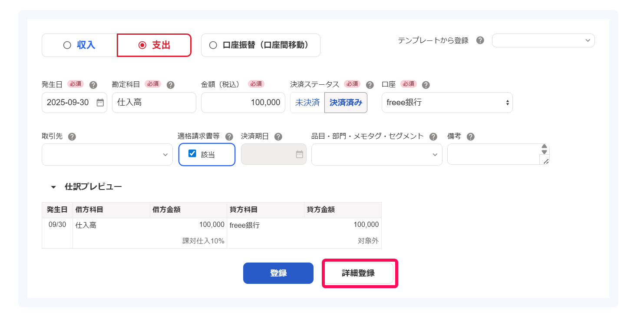Show help icon next to 発生日
Viewport: 644px width, 316px height.
[93, 85]
